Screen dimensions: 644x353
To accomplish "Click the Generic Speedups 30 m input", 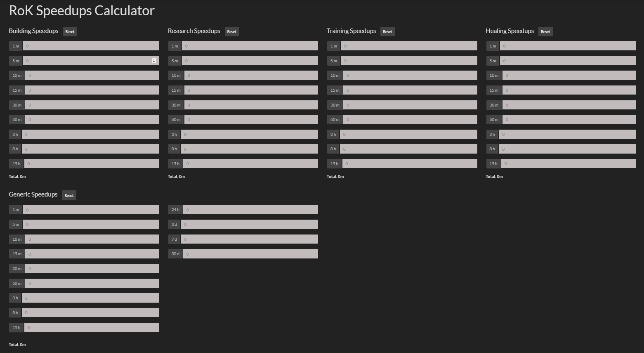I will click(x=92, y=268).
